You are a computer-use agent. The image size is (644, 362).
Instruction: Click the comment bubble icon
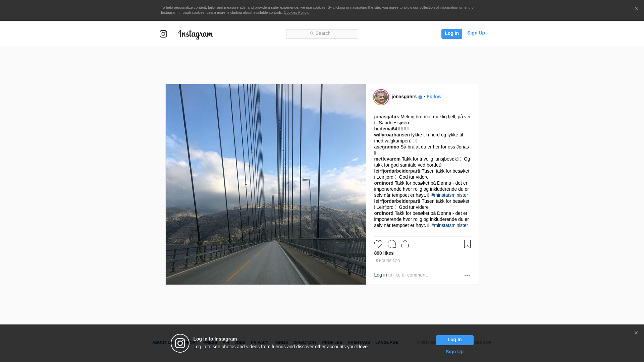pyautogui.click(x=392, y=244)
